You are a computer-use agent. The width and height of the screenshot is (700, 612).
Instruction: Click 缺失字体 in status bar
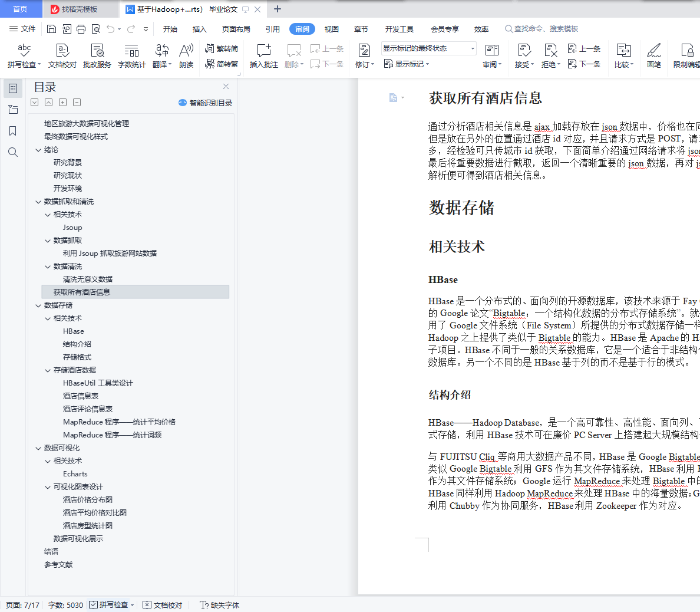(220, 605)
